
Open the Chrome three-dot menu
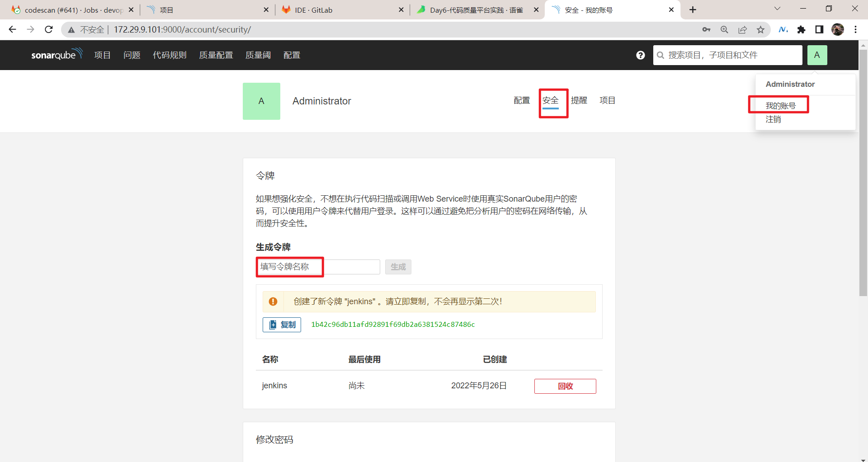click(855, 29)
